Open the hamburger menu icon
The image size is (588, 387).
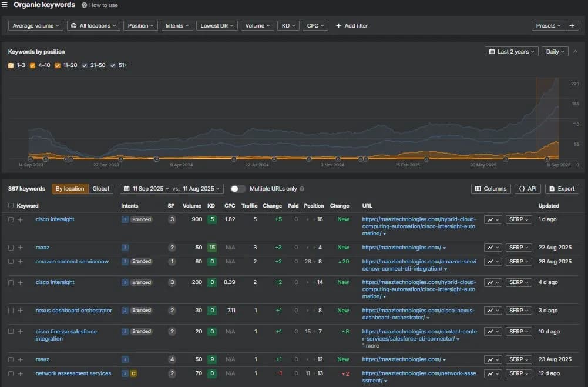5,5
